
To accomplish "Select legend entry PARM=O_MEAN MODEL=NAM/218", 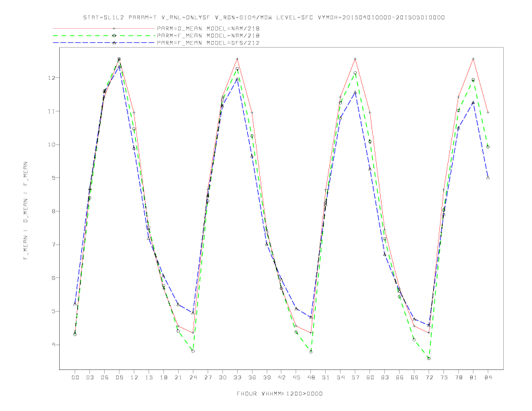I will coord(208,28).
